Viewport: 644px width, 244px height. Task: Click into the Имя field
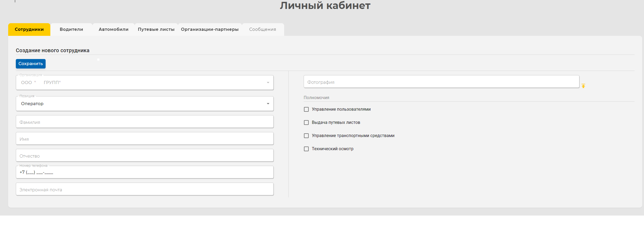(x=145, y=139)
